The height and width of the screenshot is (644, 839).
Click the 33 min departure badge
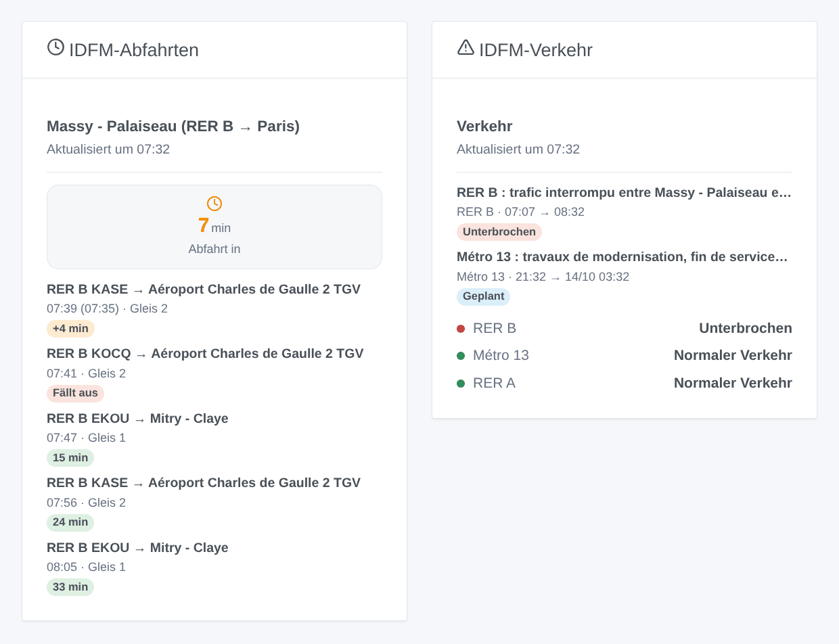pos(70,587)
